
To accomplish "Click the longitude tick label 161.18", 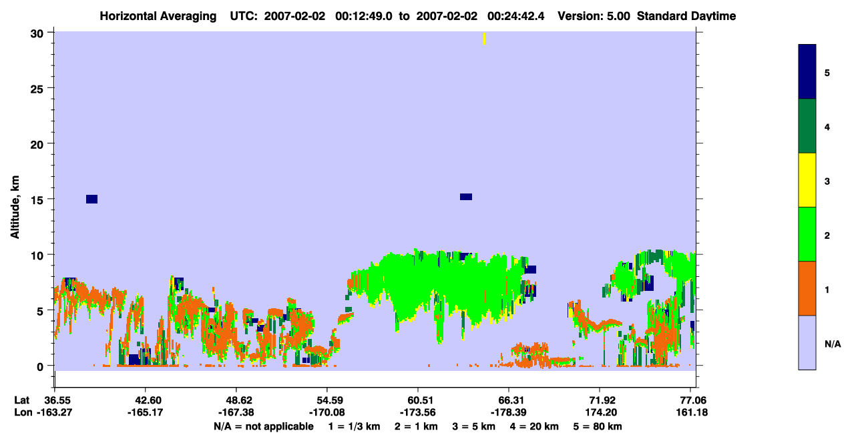I will pos(691,412).
